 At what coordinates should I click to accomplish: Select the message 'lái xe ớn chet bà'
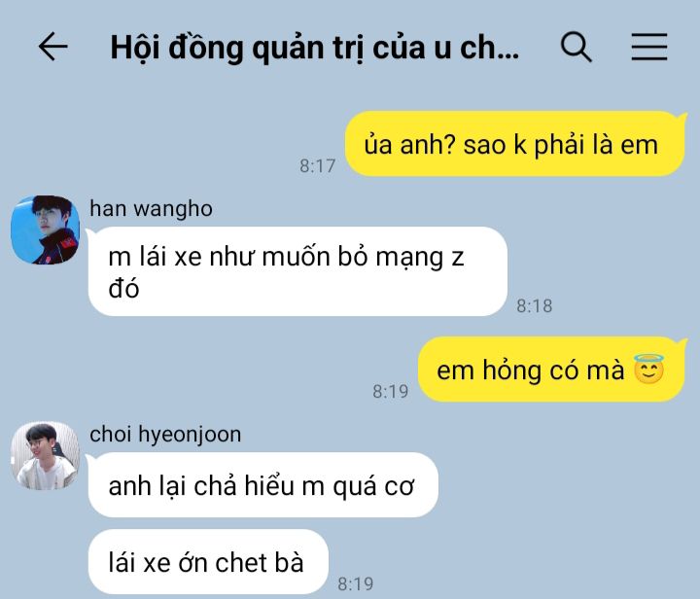point(208,562)
